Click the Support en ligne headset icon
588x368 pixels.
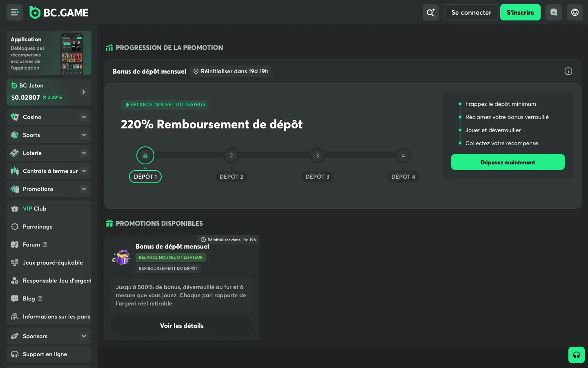15,354
